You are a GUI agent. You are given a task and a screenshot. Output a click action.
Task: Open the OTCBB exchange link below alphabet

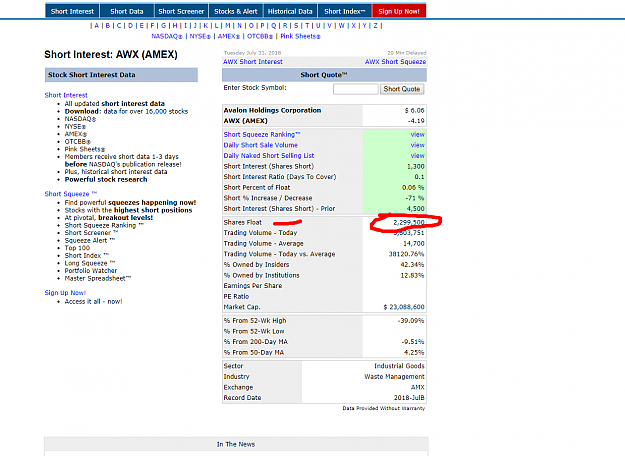[x=260, y=36]
